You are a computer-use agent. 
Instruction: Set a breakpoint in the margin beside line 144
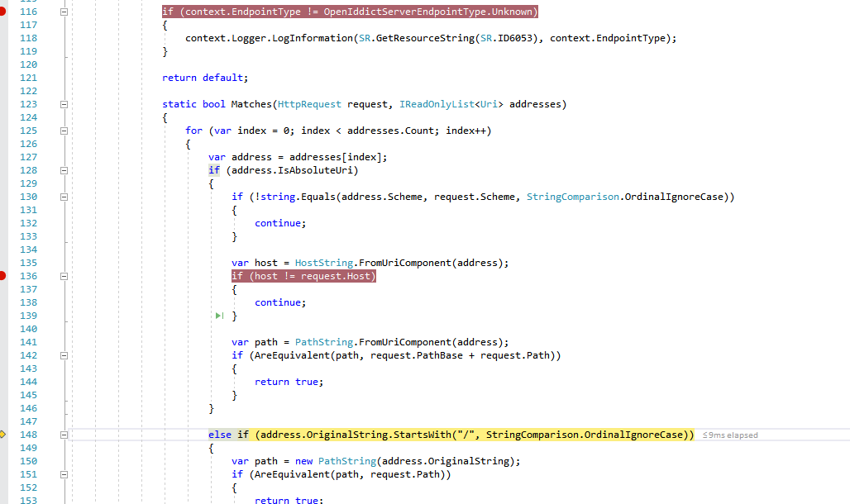[x=3, y=381]
